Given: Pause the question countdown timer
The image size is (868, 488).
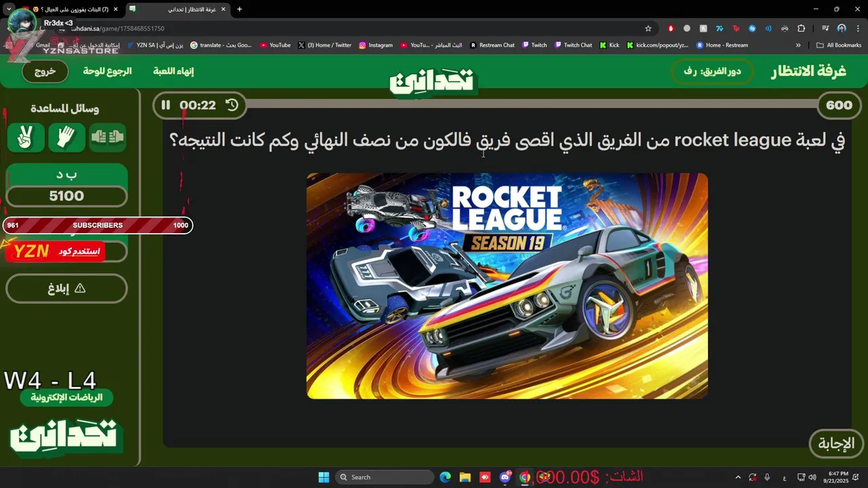Looking at the screenshot, I should (165, 105).
